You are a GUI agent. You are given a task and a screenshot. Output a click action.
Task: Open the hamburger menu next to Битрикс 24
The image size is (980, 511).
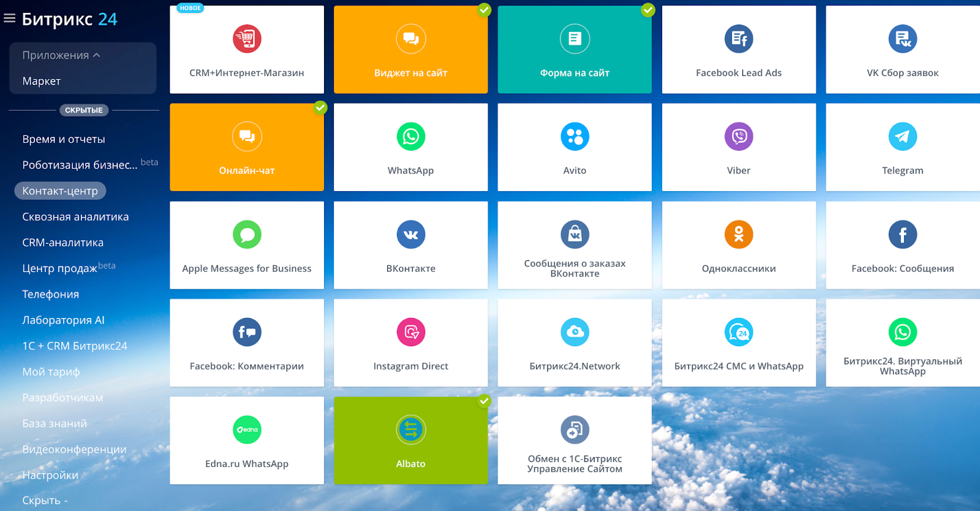pyautogui.click(x=9, y=18)
